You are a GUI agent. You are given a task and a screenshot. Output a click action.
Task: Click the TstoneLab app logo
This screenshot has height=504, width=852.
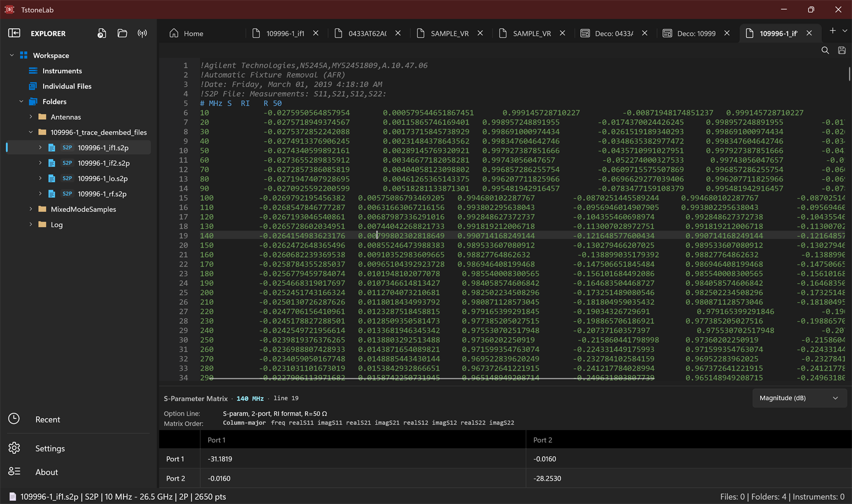[10, 10]
